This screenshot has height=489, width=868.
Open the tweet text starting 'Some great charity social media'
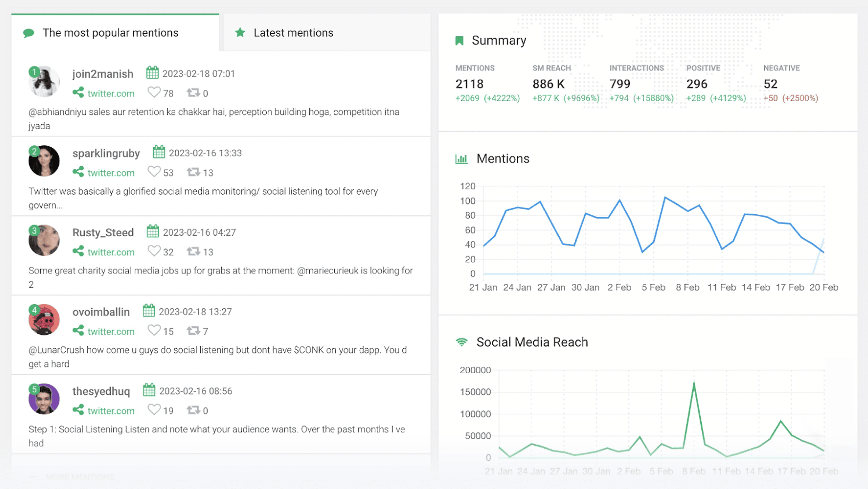[220, 277]
